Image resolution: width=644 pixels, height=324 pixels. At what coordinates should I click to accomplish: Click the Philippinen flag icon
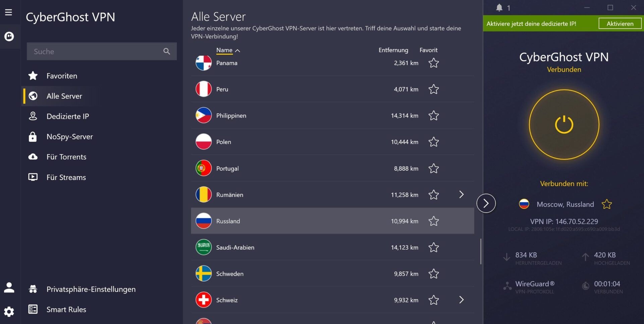[x=204, y=115]
